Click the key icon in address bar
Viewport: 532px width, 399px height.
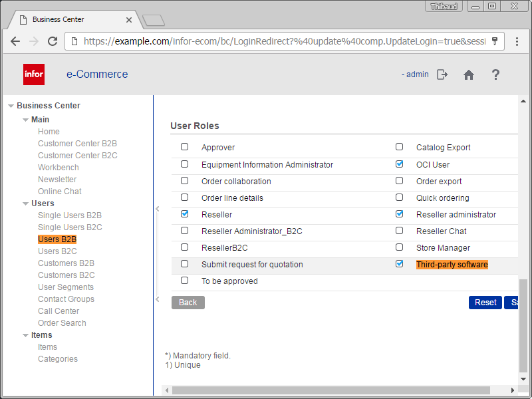[x=495, y=41]
